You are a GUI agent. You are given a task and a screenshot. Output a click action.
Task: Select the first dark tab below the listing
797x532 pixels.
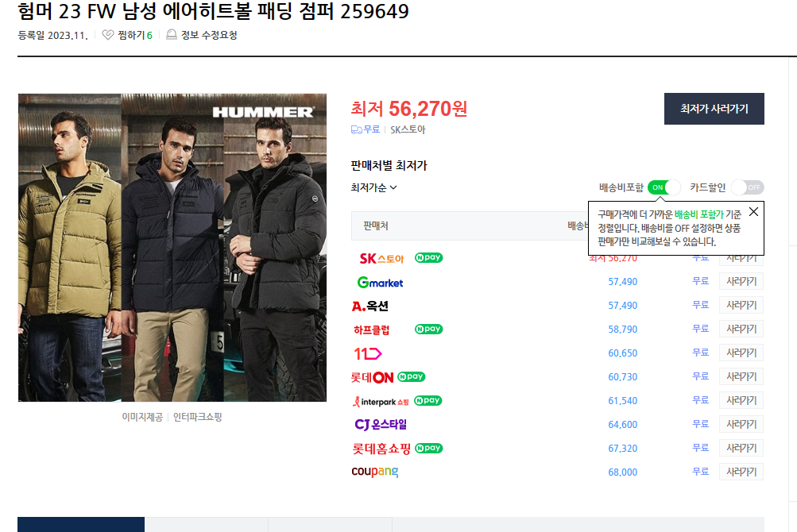point(81,524)
